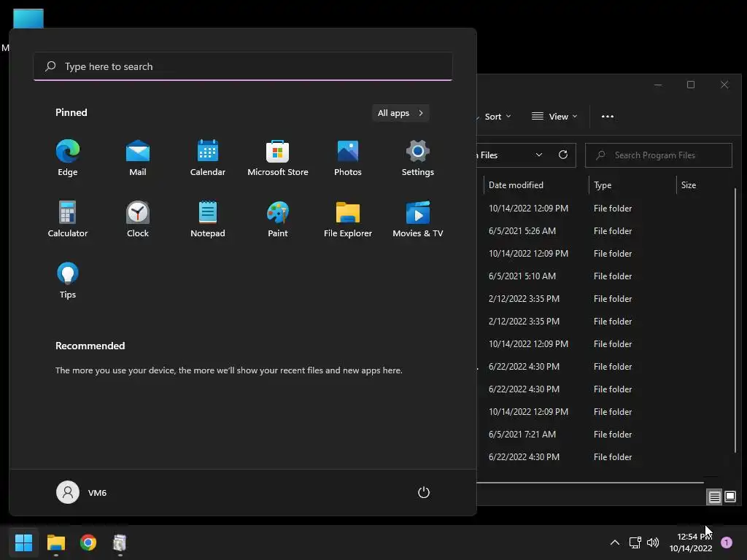Launch the Mail app
This screenshot has height=560, width=747.
click(138, 158)
